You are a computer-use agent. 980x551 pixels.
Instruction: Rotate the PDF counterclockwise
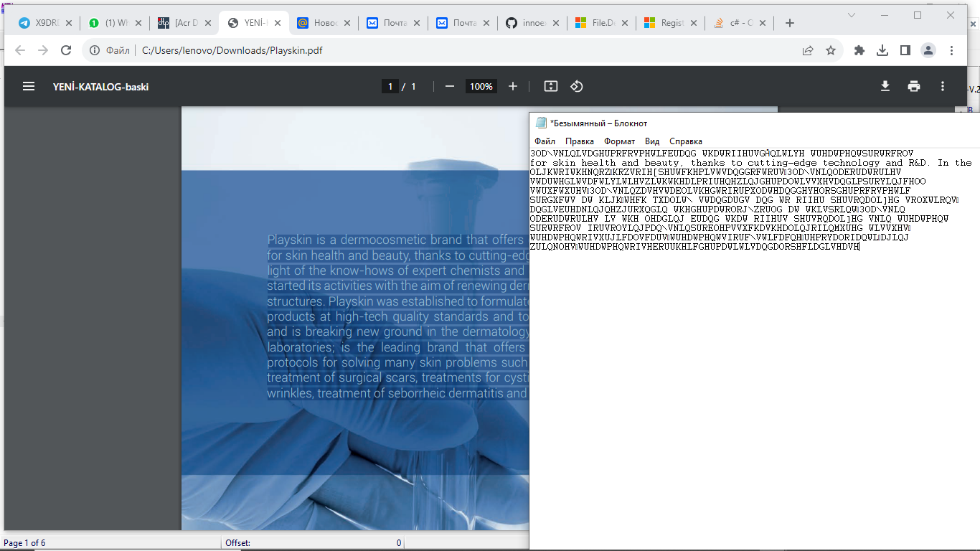(577, 86)
